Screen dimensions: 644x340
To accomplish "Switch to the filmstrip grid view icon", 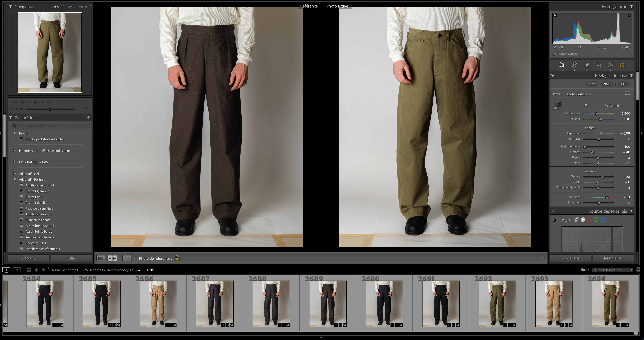I will tap(29, 270).
